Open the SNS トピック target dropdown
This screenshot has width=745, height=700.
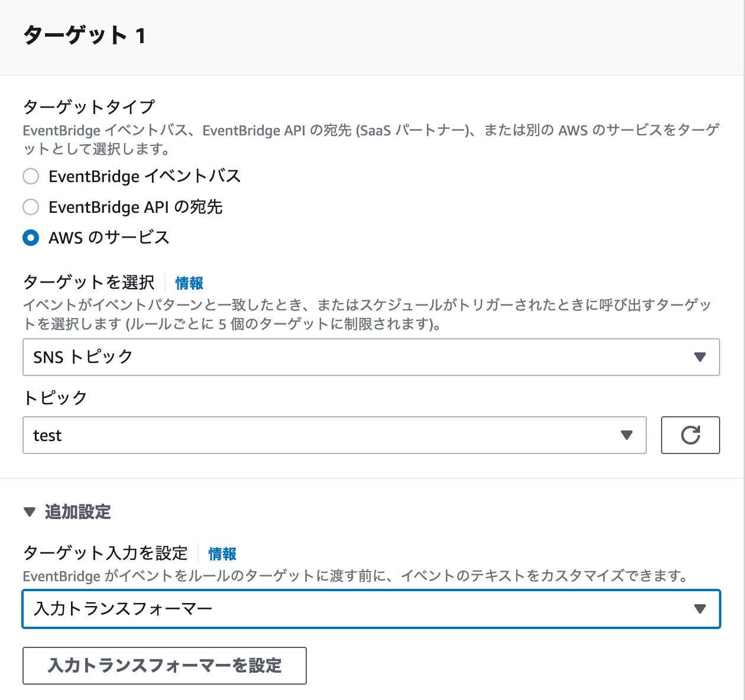coord(371,357)
